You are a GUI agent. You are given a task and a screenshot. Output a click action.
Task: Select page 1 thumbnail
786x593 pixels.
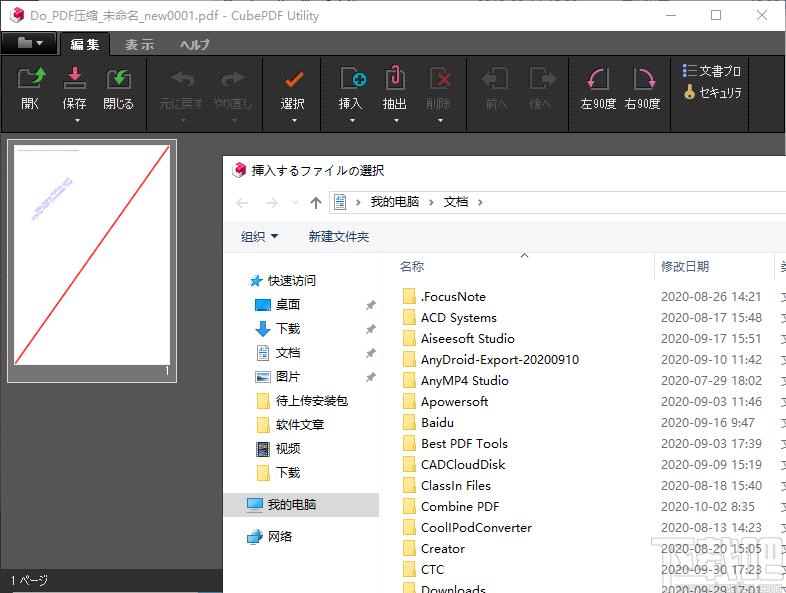(x=92, y=261)
